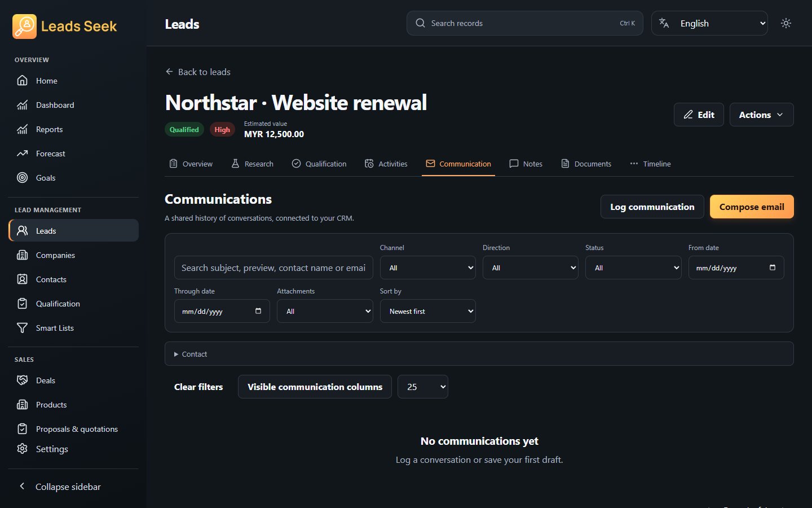Click Clear filters
This screenshot has width=812, height=508.
tap(198, 387)
